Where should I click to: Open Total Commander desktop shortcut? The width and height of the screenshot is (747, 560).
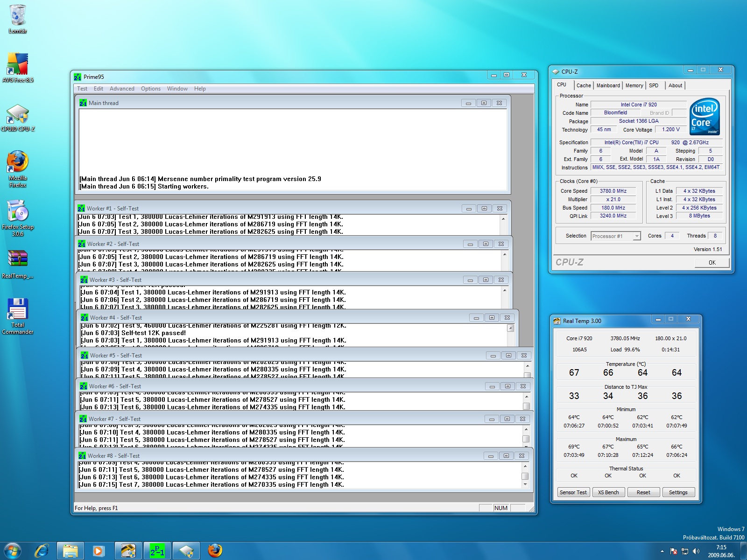tap(17, 316)
